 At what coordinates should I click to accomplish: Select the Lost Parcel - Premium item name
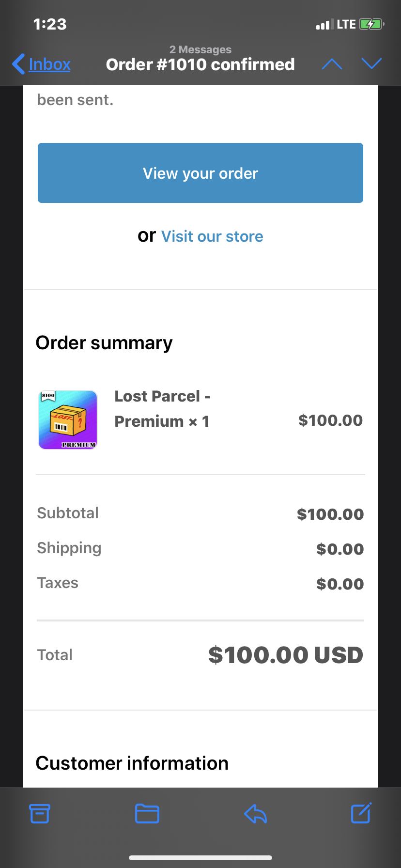163,409
